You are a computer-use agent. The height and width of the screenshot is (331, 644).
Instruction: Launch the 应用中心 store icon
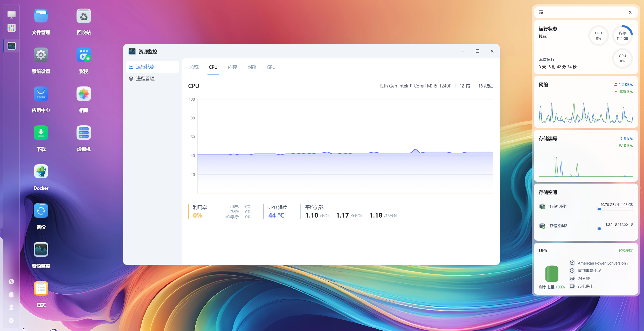41,94
